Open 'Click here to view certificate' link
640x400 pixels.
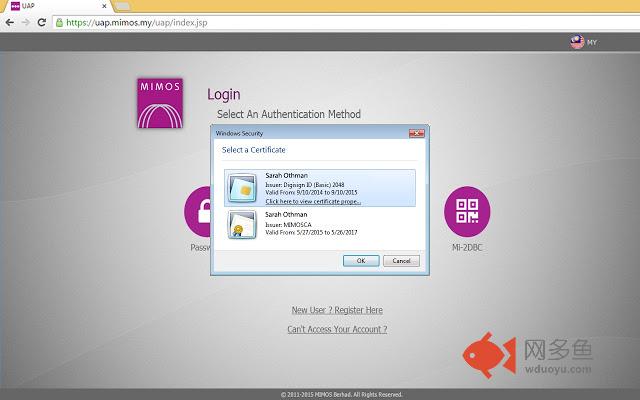point(313,202)
